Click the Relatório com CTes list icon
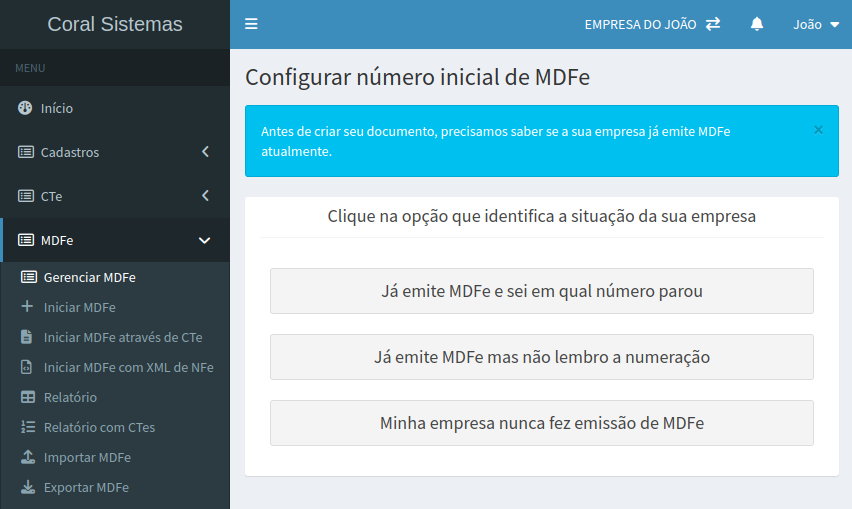The width and height of the screenshot is (852, 509). coord(27,427)
